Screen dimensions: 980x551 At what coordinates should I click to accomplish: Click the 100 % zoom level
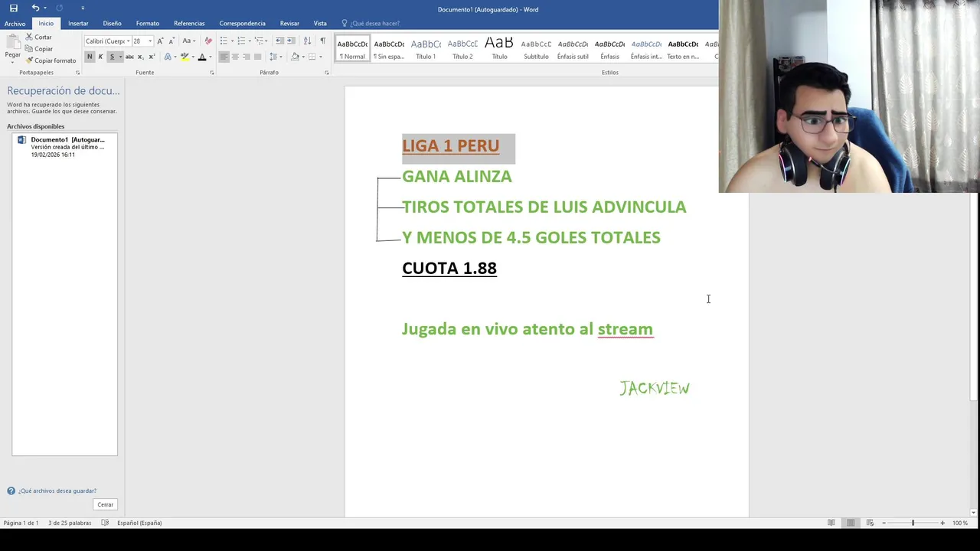[x=960, y=523]
